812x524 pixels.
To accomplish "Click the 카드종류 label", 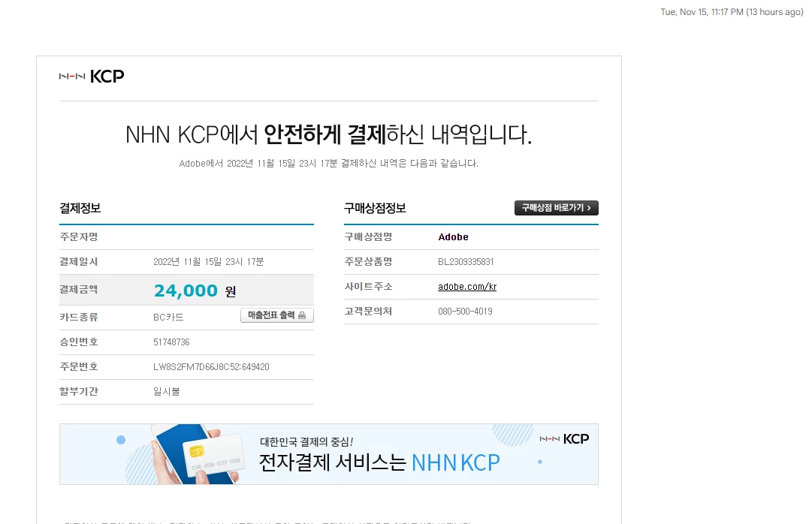I will tap(79, 317).
